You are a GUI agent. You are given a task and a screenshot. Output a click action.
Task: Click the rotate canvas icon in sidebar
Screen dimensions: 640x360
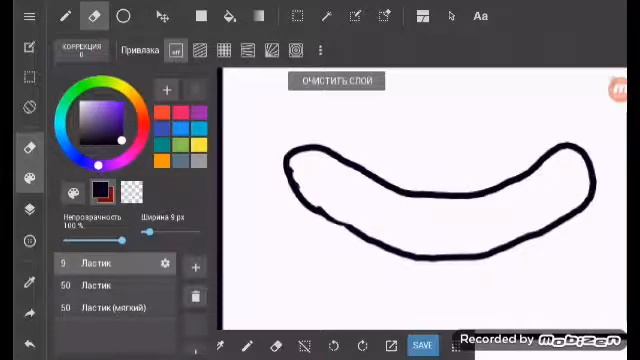point(29,107)
